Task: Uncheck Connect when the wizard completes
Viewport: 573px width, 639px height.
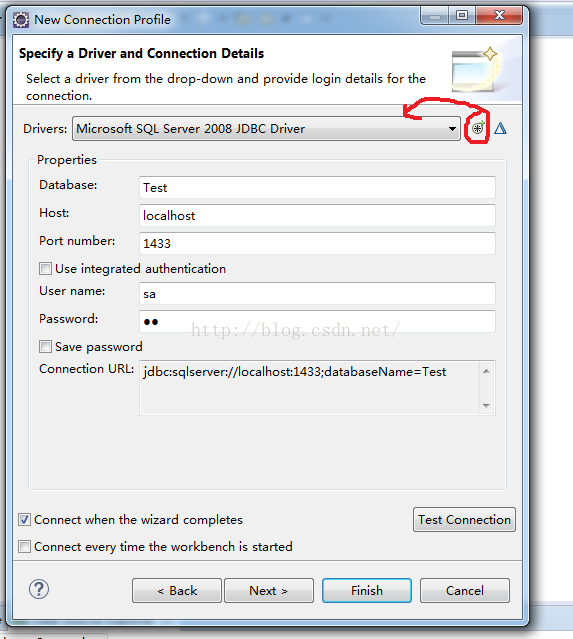Action: [x=24, y=520]
